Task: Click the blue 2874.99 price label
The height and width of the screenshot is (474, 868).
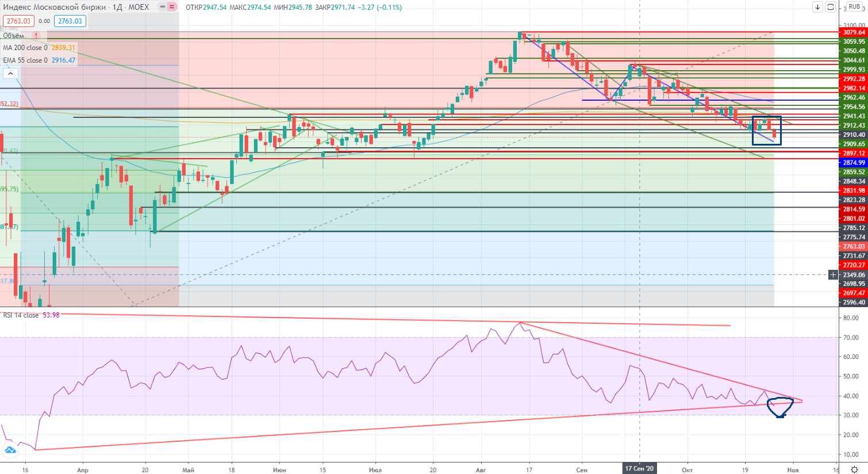Action: 854,163
